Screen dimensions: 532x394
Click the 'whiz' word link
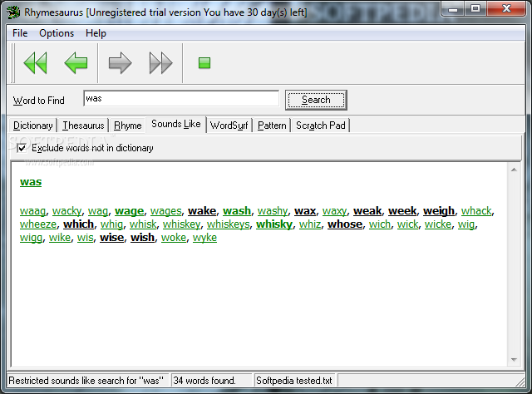tap(310, 224)
